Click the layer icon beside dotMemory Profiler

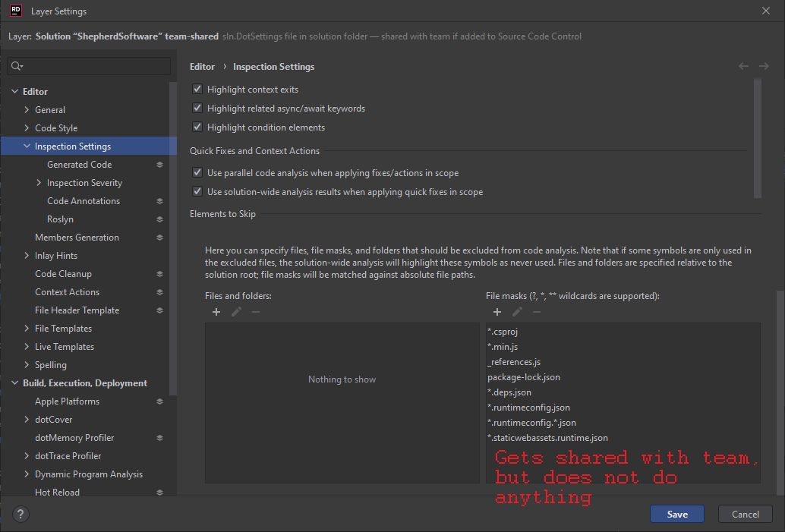click(x=159, y=438)
